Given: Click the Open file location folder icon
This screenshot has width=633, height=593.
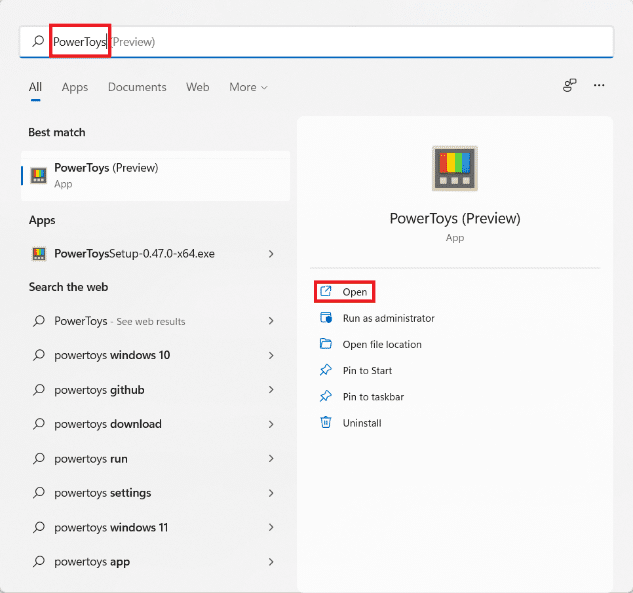Looking at the screenshot, I should pyautogui.click(x=326, y=344).
